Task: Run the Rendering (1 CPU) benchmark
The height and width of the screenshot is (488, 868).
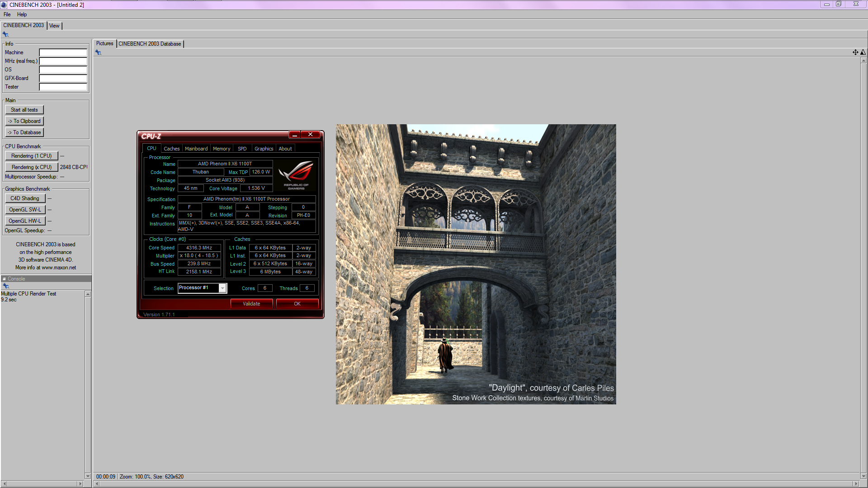Action: click(32, 156)
